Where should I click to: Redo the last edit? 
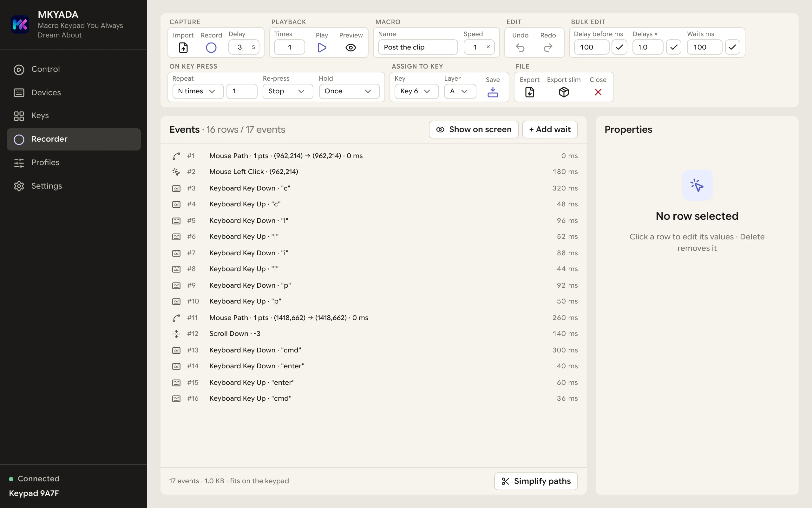tap(548, 48)
